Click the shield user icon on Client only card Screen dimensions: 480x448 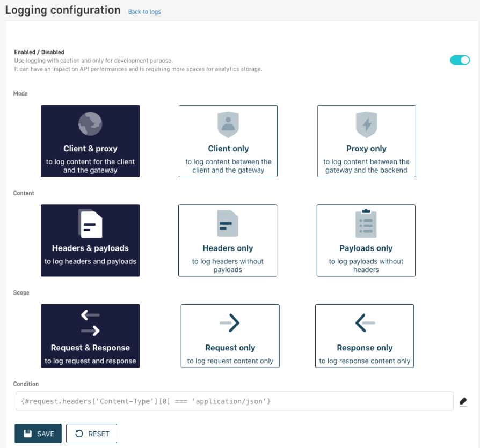(x=228, y=124)
